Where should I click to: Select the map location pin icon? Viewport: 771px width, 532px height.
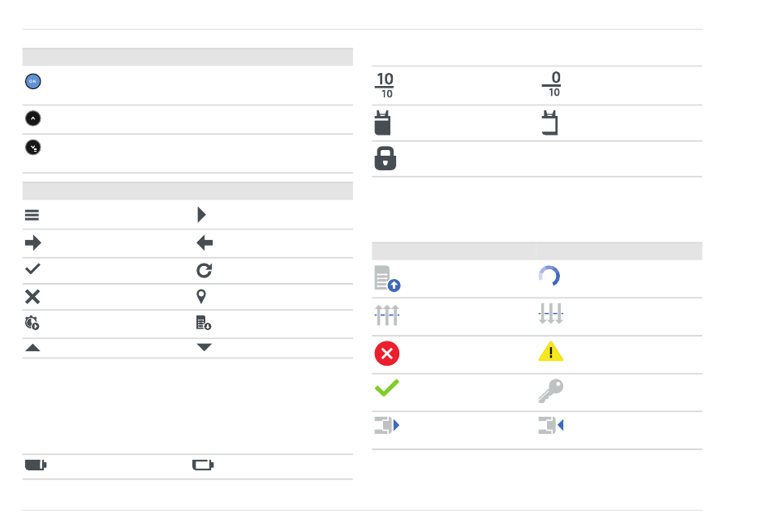203,296
